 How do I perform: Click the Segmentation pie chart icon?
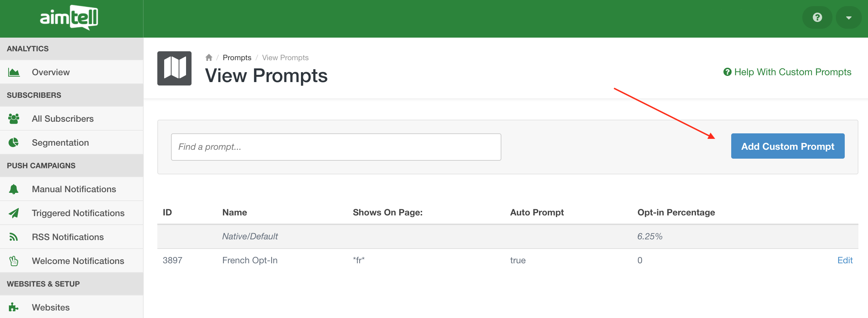[14, 143]
